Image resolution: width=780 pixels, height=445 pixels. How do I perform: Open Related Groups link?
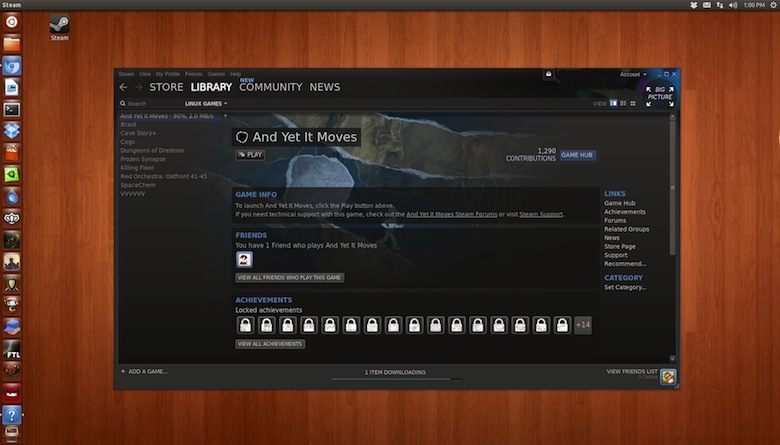(627, 229)
